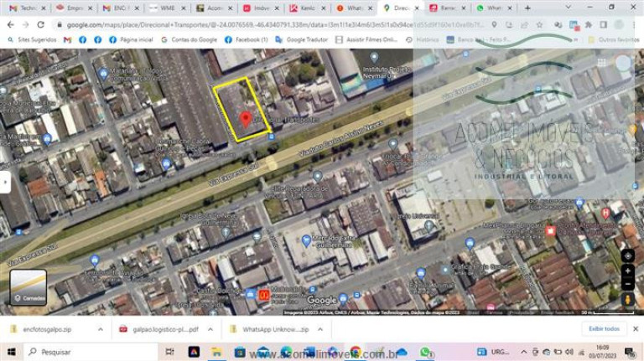Click the McDonald's map marker
Viewport: 644px width, 361px height.
(263, 295)
